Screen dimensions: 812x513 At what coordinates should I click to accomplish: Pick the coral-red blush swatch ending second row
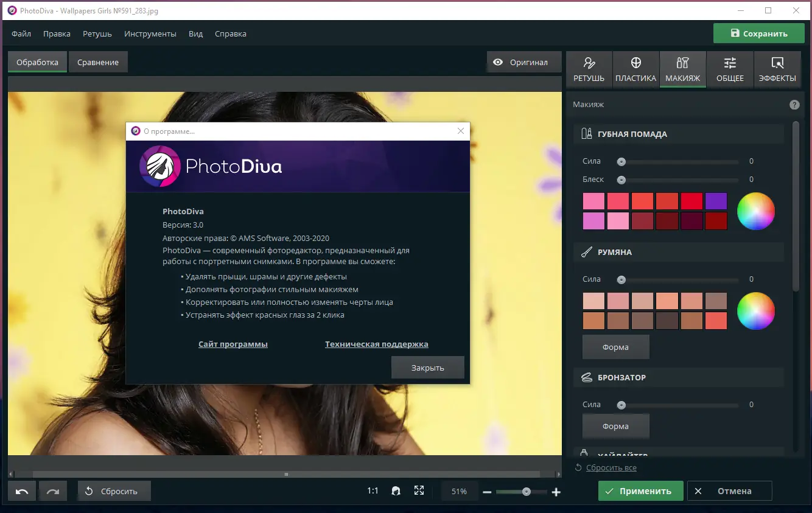click(x=716, y=321)
